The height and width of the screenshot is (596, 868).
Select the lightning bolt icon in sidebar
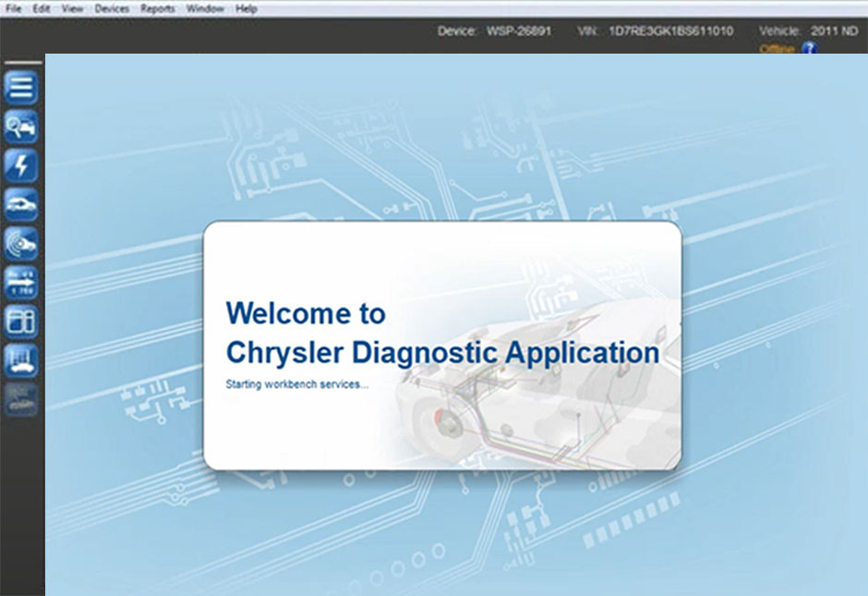tap(21, 165)
